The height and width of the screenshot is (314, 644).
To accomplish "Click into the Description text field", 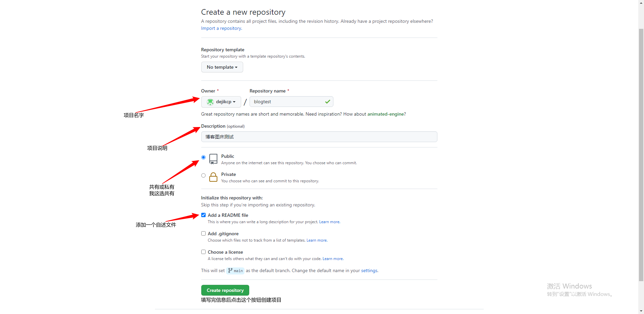I will tap(319, 137).
